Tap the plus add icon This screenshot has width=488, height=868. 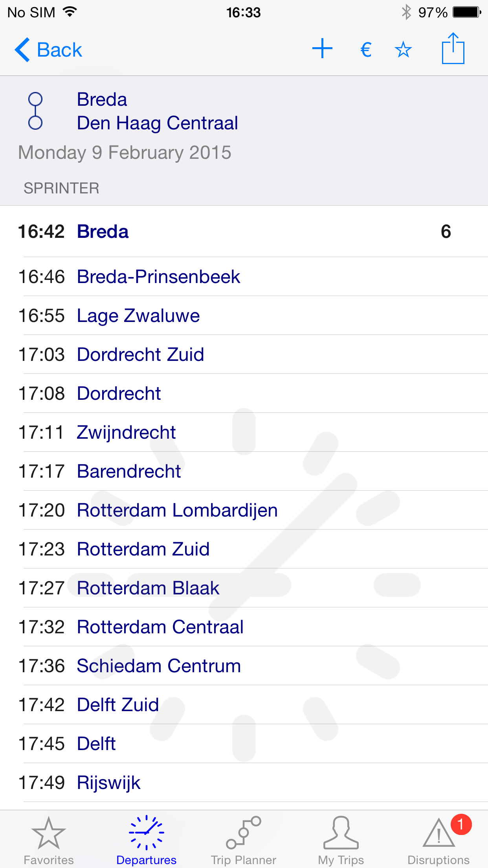[x=322, y=49]
